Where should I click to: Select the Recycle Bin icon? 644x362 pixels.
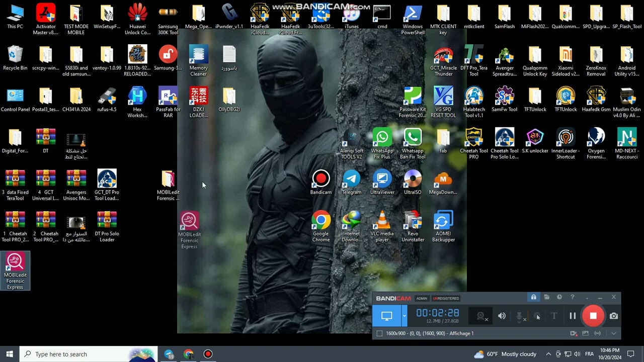(x=15, y=58)
